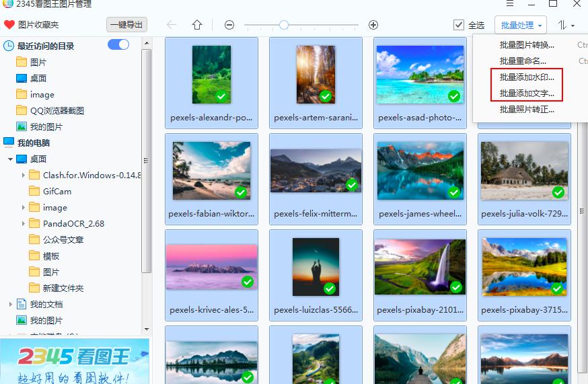
Task: Choose 批量重命名 from the menu
Action: click(523, 61)
